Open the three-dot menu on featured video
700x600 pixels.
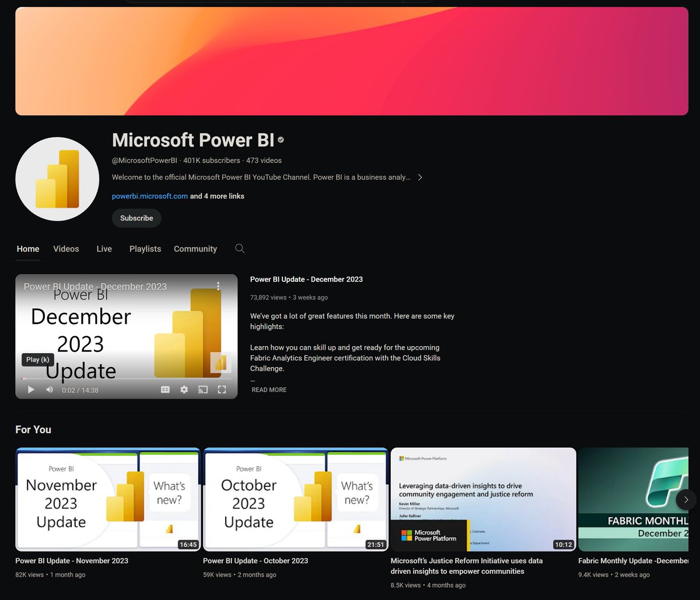coord(218,286)
